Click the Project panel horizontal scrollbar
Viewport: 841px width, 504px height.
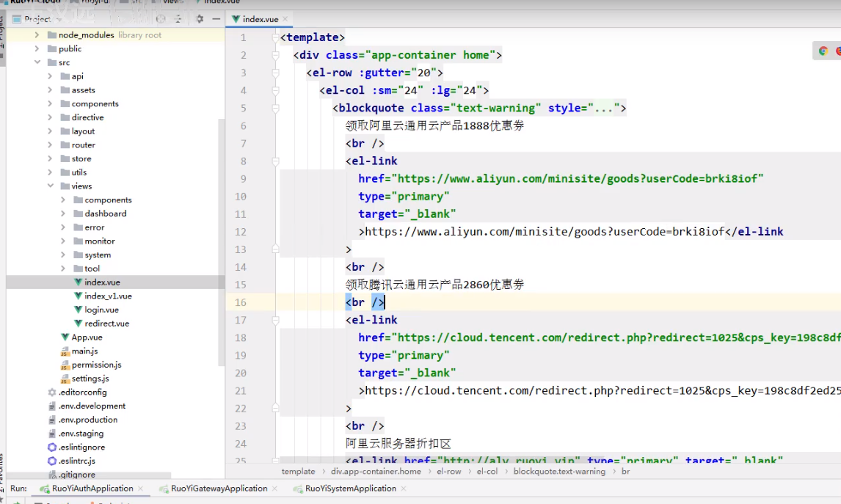pyautogui.click(x=89, y=475)
